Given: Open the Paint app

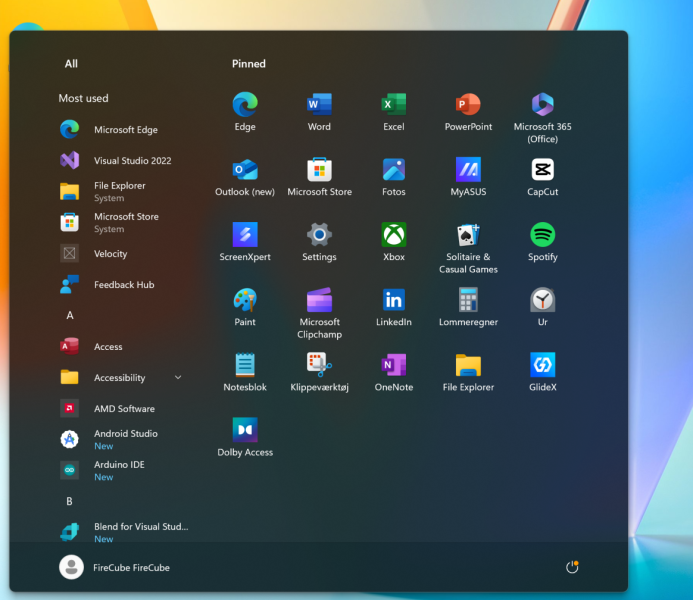Looking at the screenshot, I should click(245, 307).
